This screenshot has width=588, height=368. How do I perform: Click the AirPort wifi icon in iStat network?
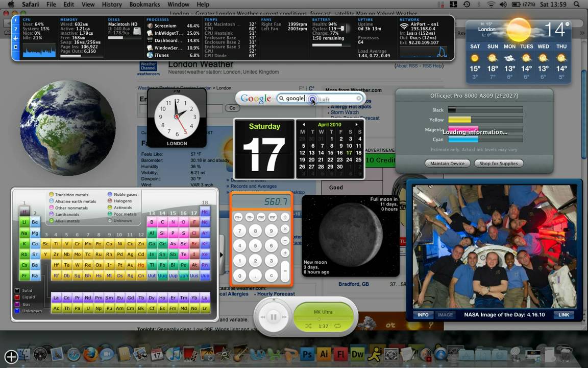[404, 26]
